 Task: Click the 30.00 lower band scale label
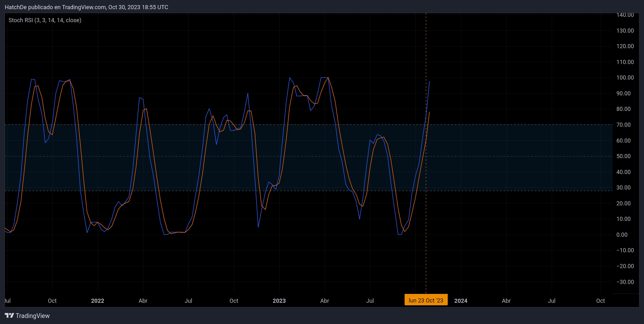[623, 187]
